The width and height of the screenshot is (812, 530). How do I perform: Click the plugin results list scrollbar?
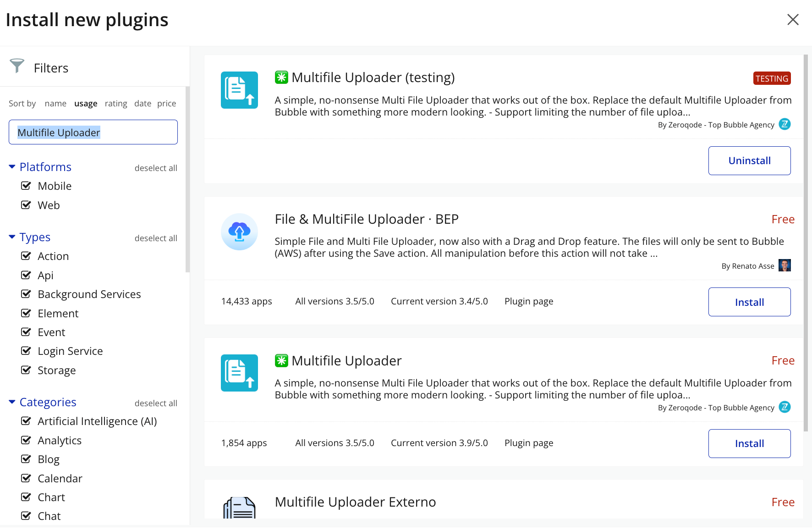pos(806,243)
